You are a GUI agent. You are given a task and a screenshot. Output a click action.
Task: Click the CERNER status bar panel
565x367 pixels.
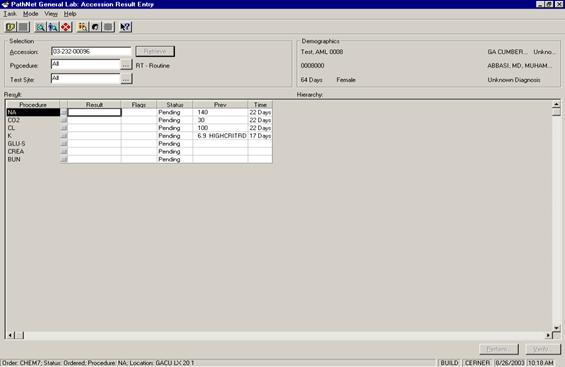point(477,363)
